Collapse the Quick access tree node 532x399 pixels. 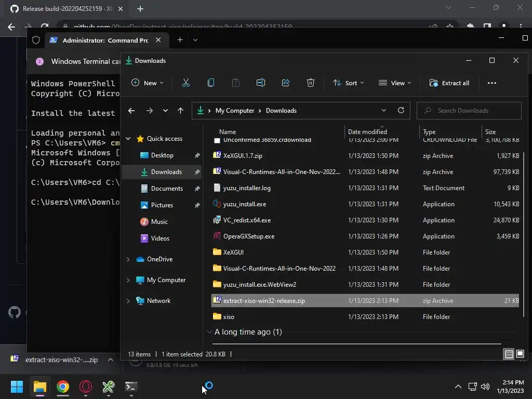[128, 138]
